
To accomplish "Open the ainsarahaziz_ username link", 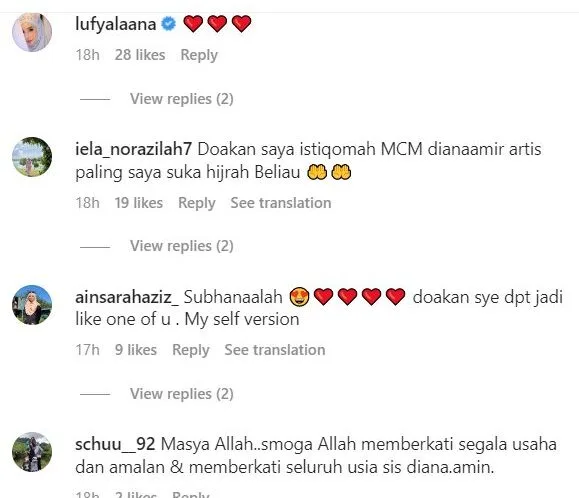I will pyautogui.click(x=127, y=298).
